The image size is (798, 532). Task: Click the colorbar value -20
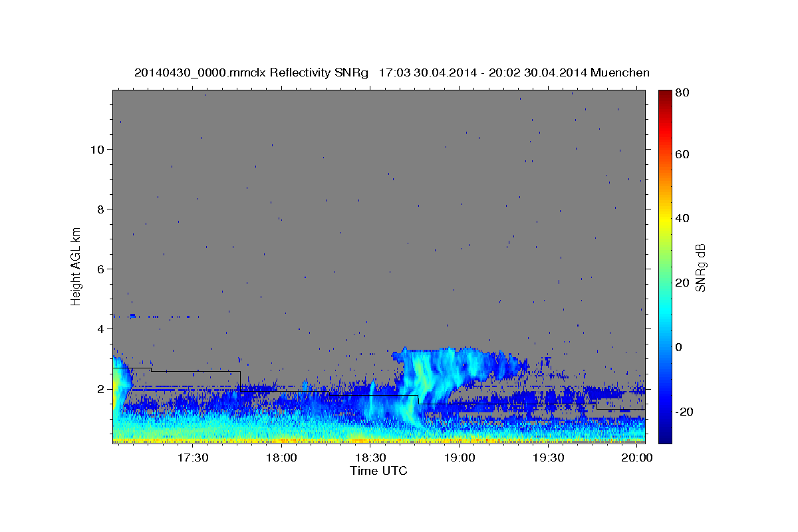685,412
